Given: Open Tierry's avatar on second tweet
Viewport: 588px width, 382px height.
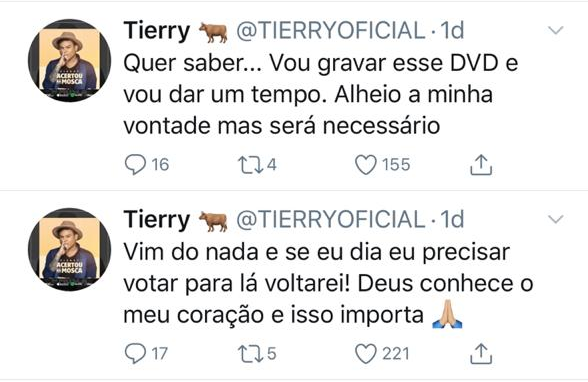Looking at the screenshot, I should (x=69, y=249).
